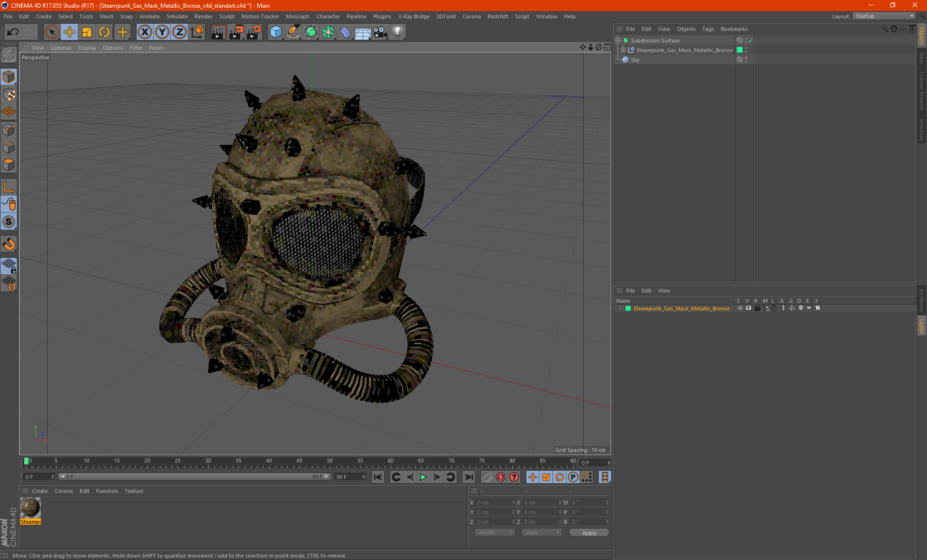Image resolution: width=927 pixels, height=560 pixels.
Task: Select Steampunk material thumbnail
Action: coord(30,508)
